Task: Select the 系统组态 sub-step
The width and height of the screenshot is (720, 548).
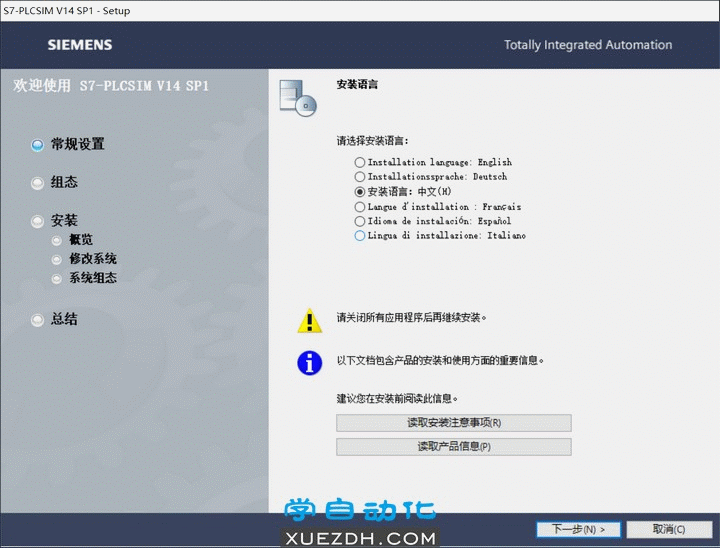Action: pyautogui.click(x=84, y=278)
